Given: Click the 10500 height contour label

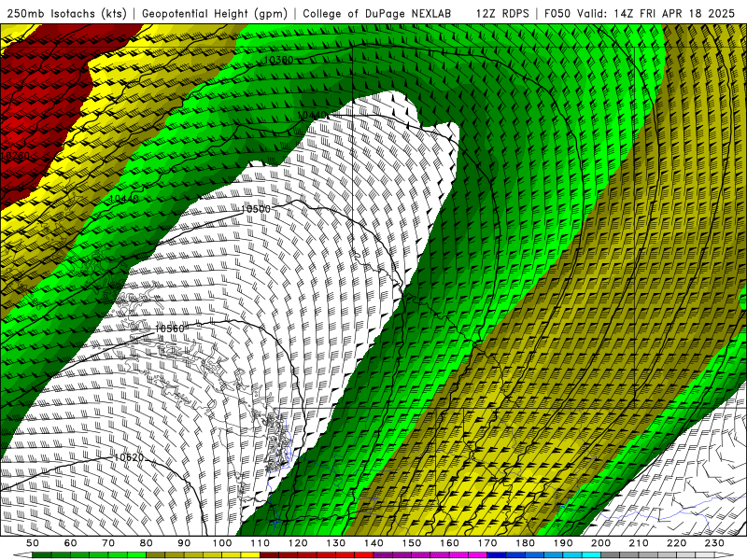Looking at the screenshot, I should point(255,209).
